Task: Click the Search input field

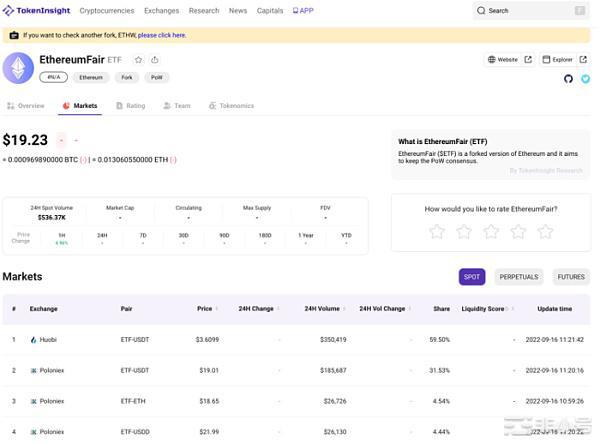Action: pyautogui.click(x=531, y=11)
